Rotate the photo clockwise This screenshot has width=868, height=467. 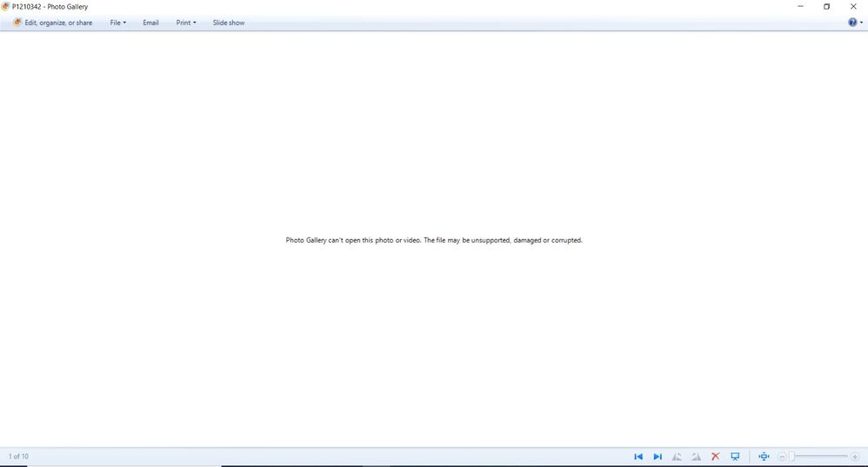(x=696, y=457)
